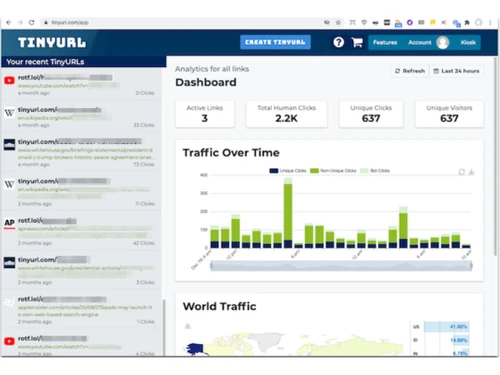Bookmark this page with the star icon
Image resolution: width=500 pixels, height=375 pixels.
(x=338, y=22)
